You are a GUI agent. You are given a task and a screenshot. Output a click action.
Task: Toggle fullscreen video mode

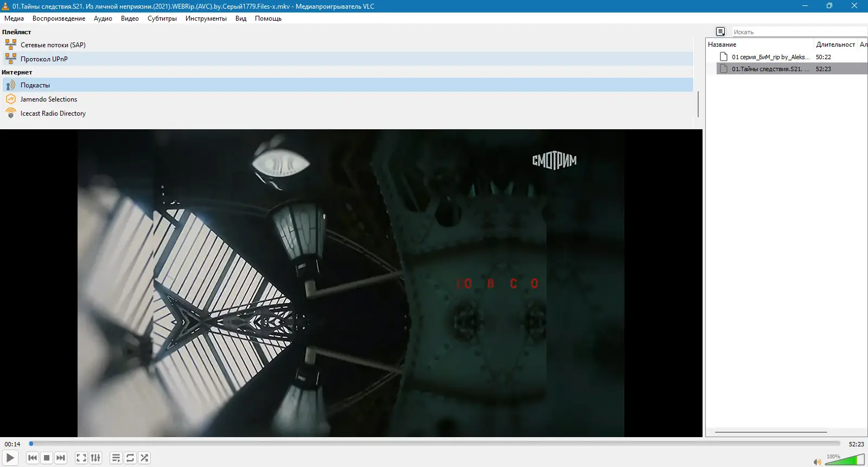pyautogui.click(x=81, y=458)
